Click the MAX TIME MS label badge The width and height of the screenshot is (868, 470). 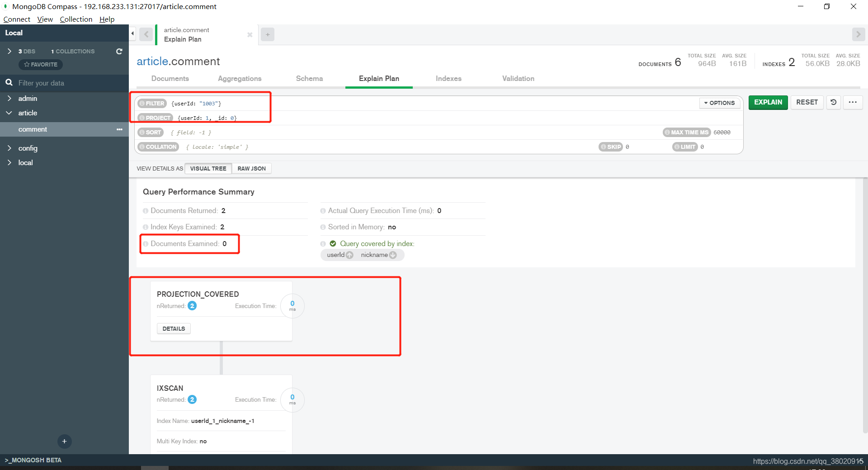point(687,133)
